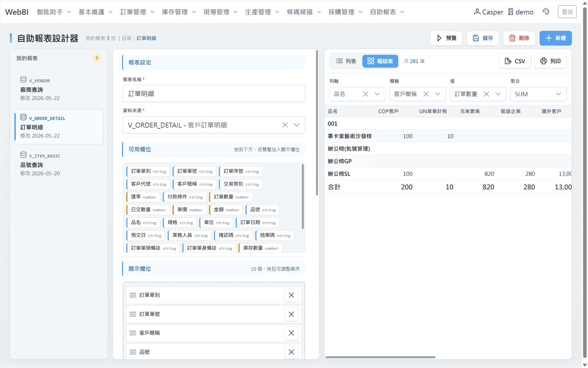Screen dimensions: 588x368
Task: Clear the 欄軸 客戶簡稱 selection
Action: point(426,94)
